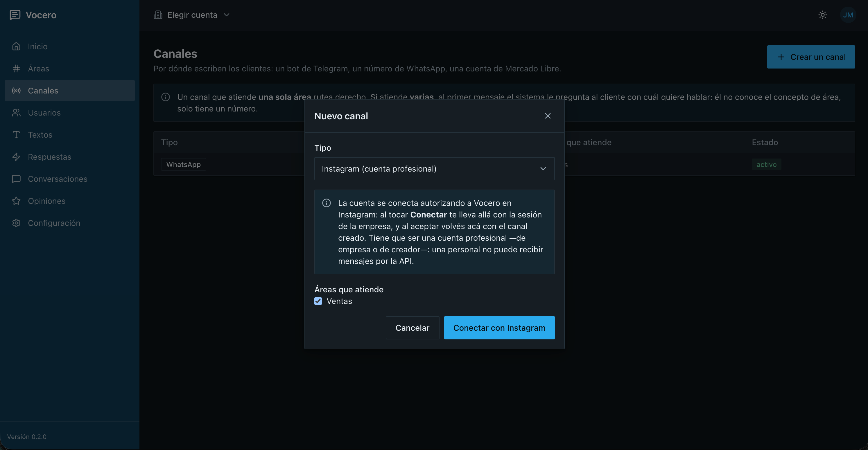Uncheck the Ventas area checkbox
This screenshot has width=868, height=450.
coord(318,301)
